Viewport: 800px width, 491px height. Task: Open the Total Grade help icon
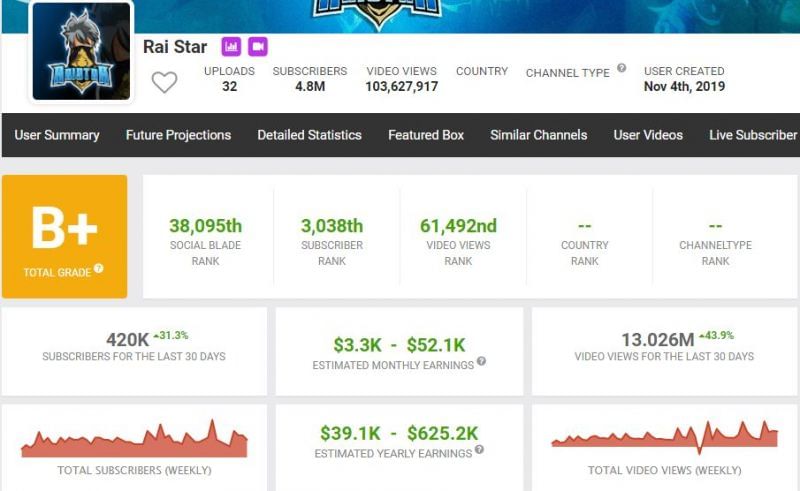97,271
